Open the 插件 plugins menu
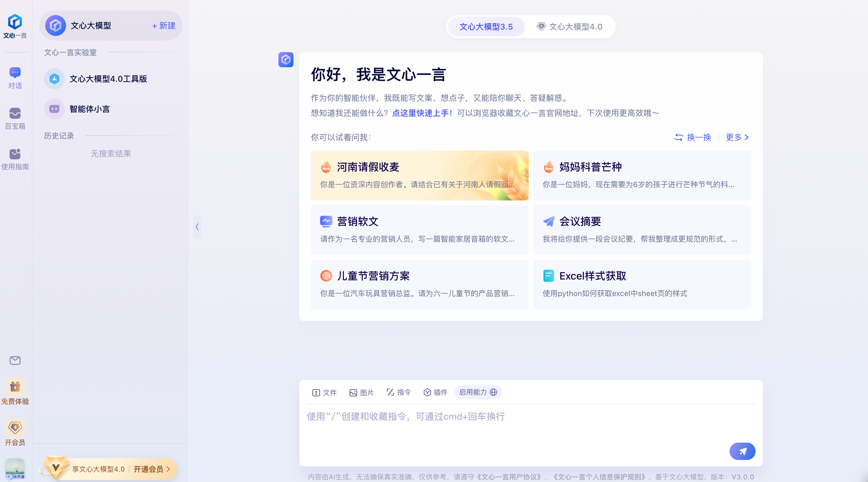 tap(435, 392)
